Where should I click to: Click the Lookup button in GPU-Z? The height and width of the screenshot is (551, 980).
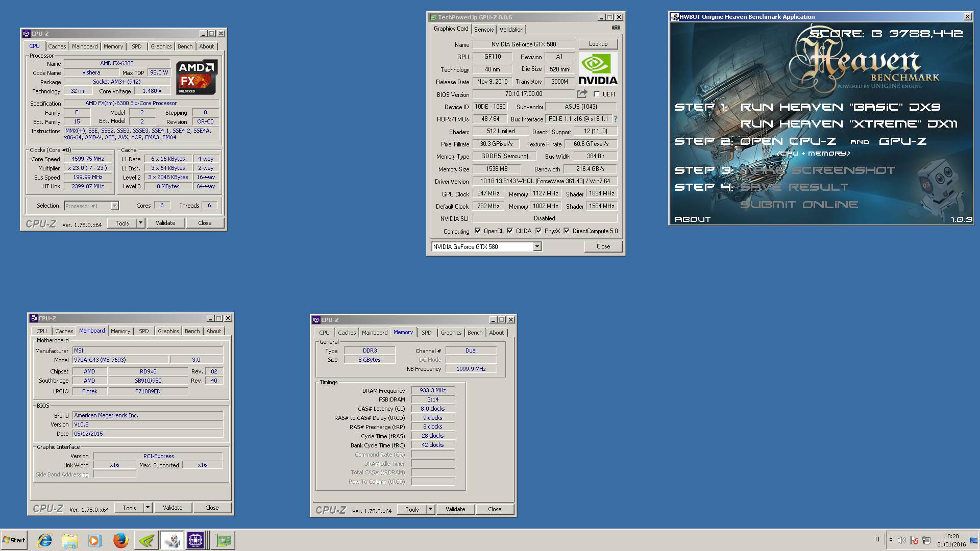tap(598, 44)
